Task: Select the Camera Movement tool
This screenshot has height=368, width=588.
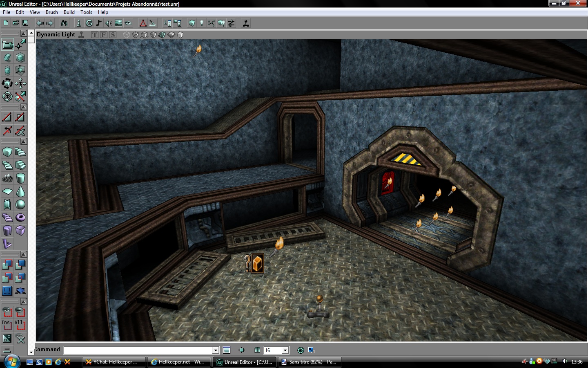Action: (7, 45)
